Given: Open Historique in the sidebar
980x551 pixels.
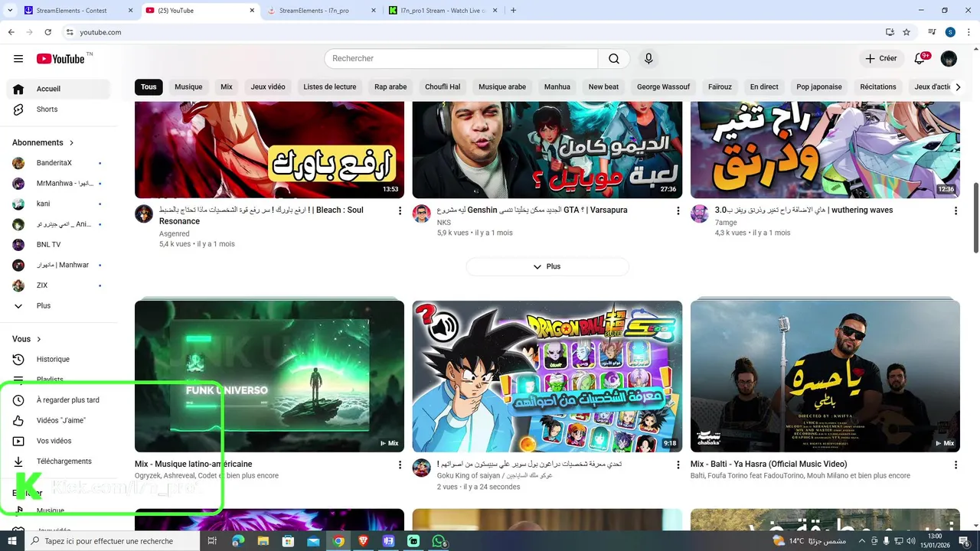Looking at the screenshot, I should click(58, 359).
